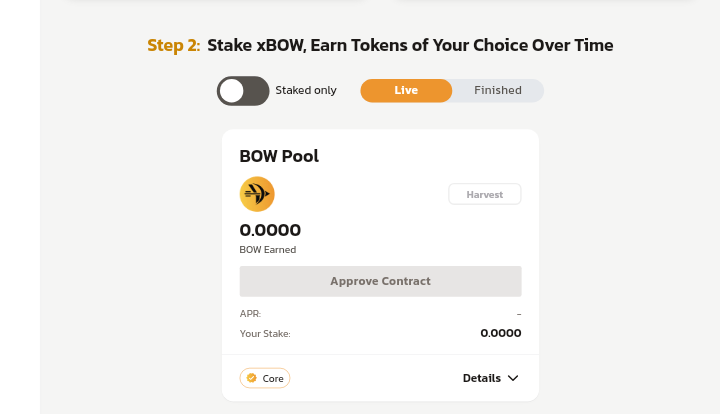Click the APR value dash
Screen dimensions: 720x414
coord(519,314)
